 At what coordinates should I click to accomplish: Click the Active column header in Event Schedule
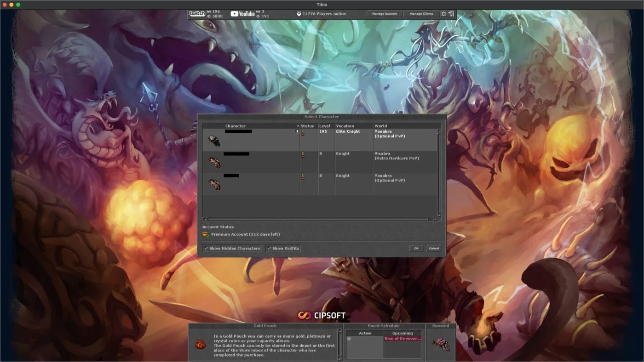[365, 333]
